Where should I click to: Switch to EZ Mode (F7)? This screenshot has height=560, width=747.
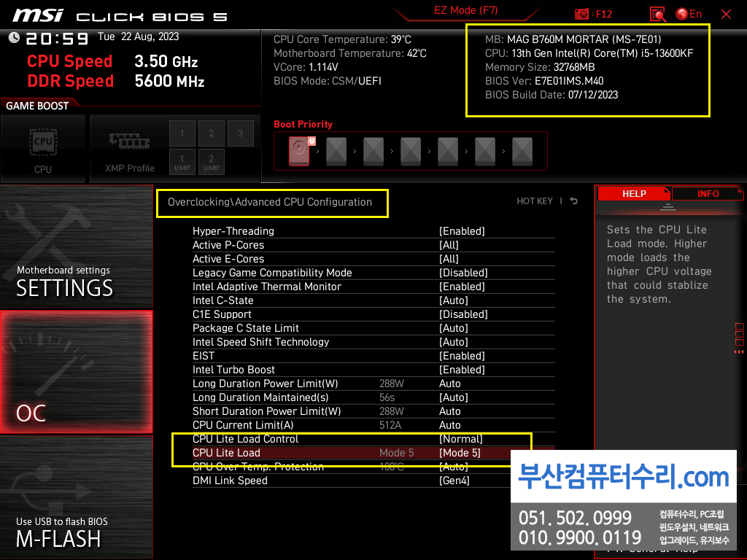(x=465, y=10)
